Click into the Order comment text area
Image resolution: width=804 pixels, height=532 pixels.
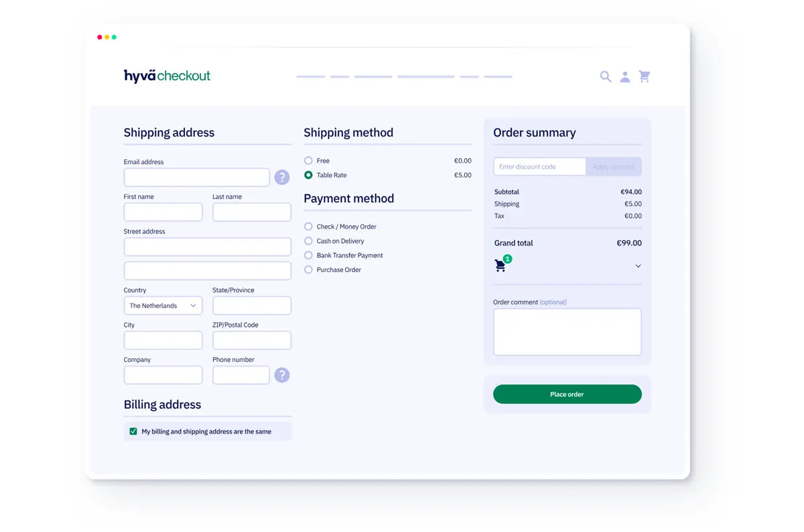[x=567, y=332]
